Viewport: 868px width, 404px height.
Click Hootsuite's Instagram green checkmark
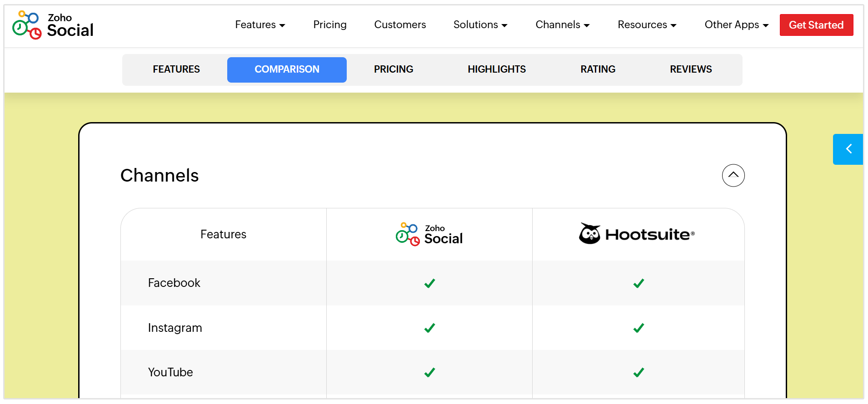[639, 328]
